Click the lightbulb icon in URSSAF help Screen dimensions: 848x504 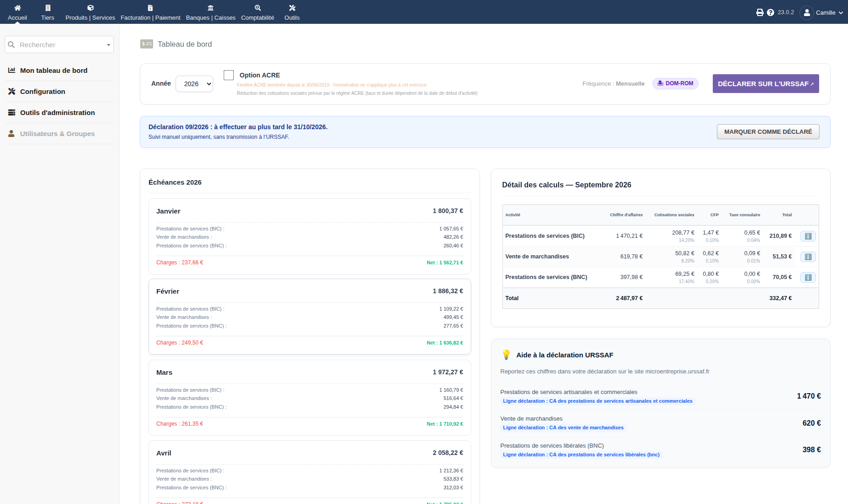coord(506,355)
